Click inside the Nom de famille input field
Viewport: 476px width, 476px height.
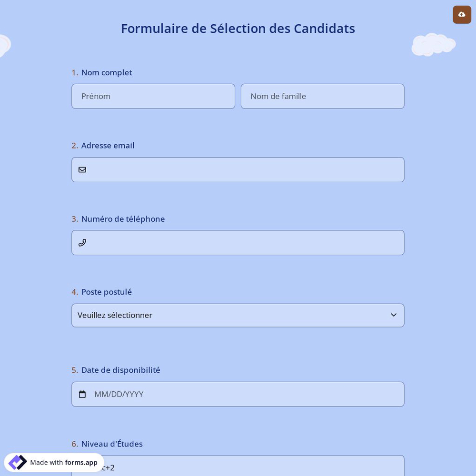coord(323,96)
